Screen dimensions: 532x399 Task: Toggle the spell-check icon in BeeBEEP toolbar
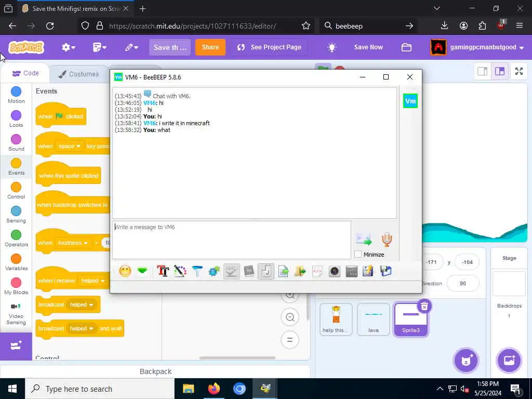(x=231, y=271)
